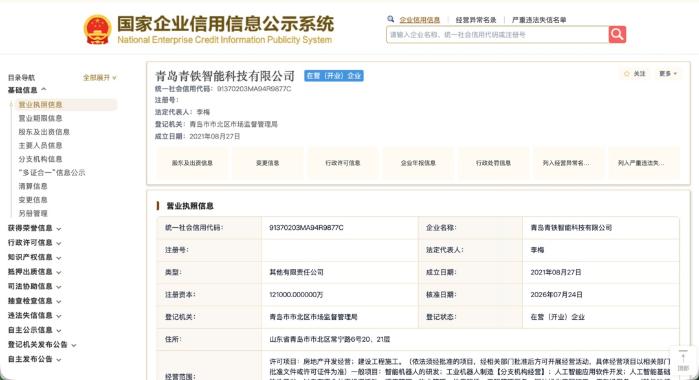Open the 列入经营异常名录 shortcut tile
Image resolution: width=699 pixels, height=380 pixels.
566,163
